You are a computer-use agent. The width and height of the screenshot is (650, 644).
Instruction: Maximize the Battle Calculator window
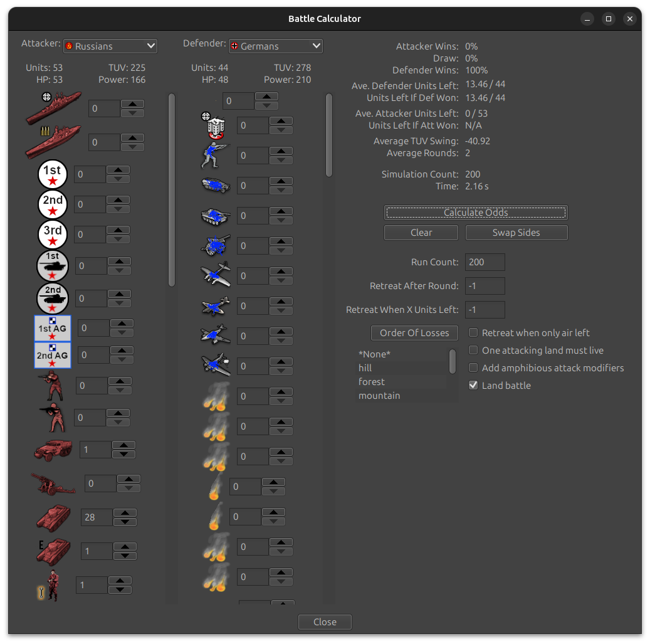point(609,19)
